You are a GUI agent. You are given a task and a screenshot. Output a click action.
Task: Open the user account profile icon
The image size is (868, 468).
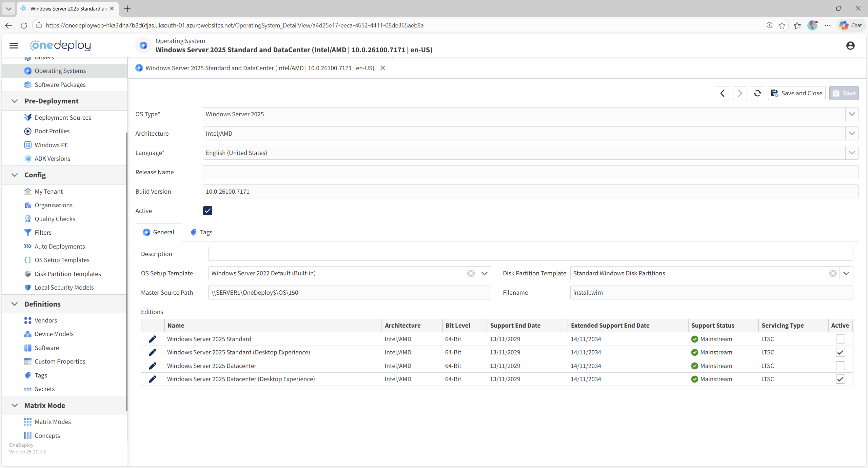coord(850,45)
